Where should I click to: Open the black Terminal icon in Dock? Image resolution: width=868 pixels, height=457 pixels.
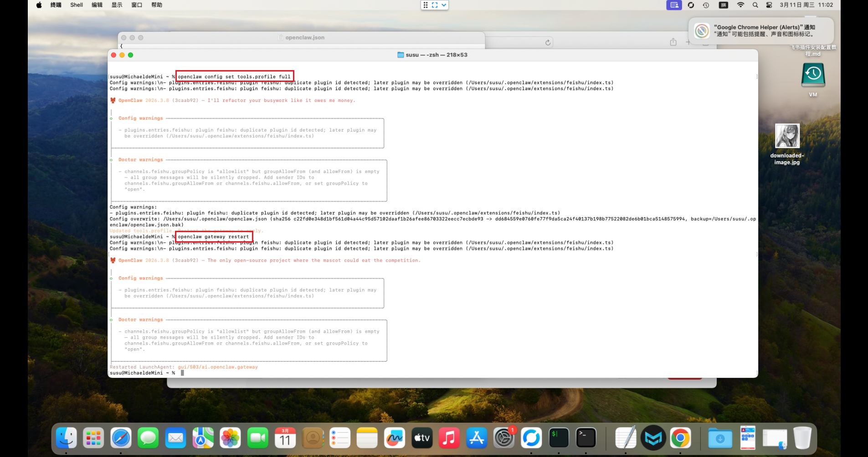click(586, 438)
